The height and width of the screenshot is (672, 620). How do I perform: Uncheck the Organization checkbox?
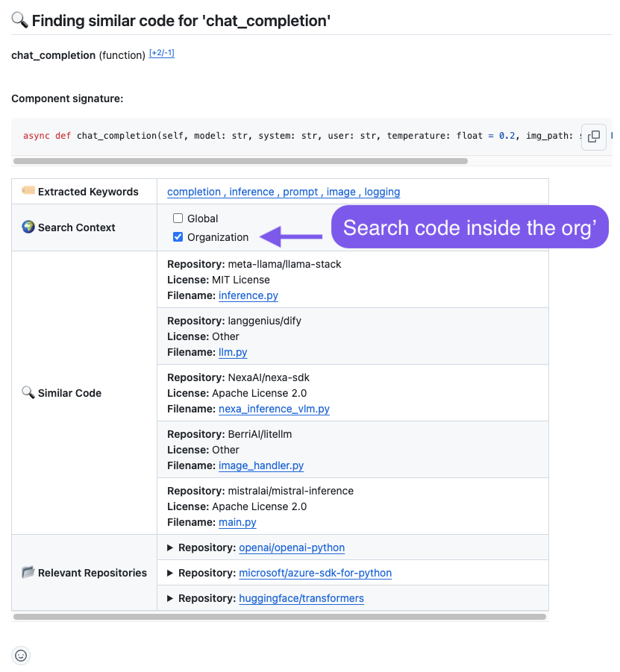point(178,237)
